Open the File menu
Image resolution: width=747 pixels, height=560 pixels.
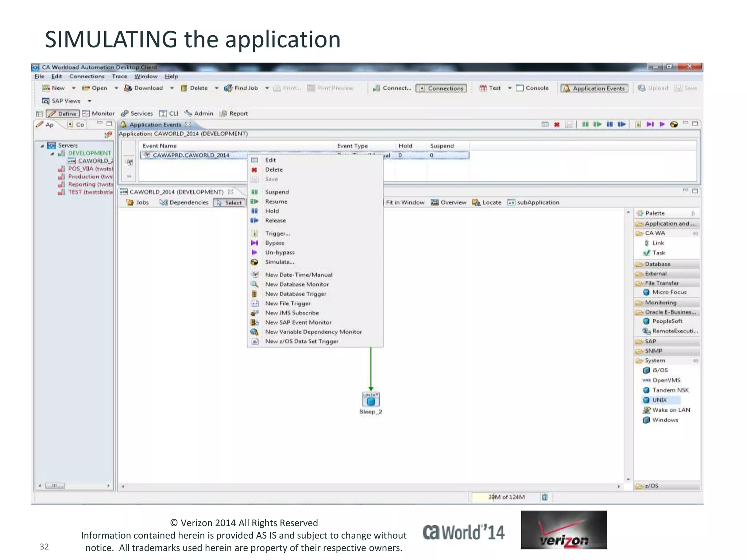39,76
